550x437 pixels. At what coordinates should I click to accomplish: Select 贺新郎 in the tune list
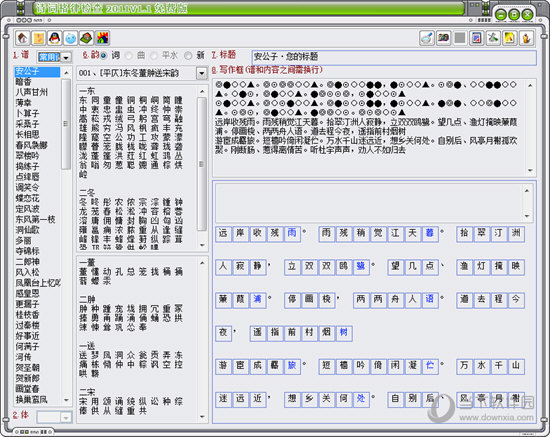(x=27, y=378)
